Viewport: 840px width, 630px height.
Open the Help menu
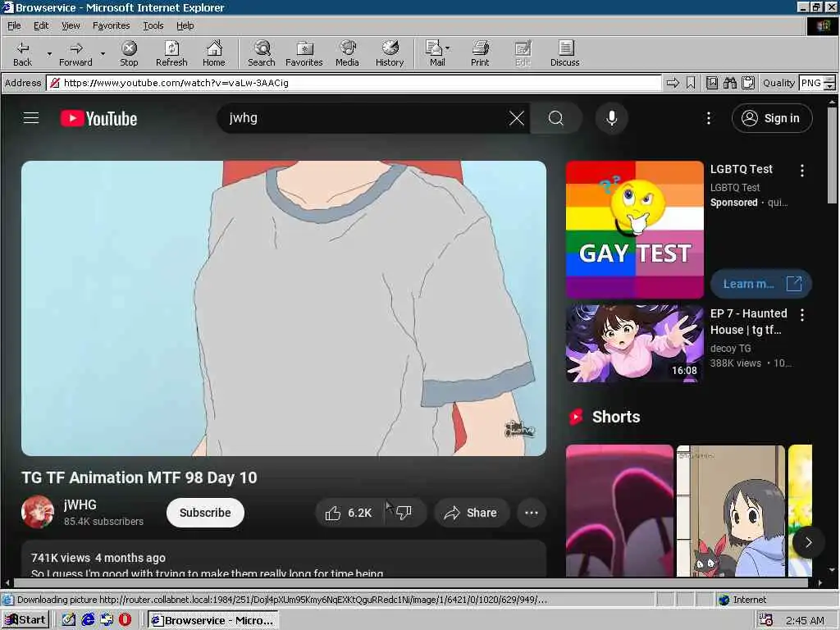[x=185, y=25]
